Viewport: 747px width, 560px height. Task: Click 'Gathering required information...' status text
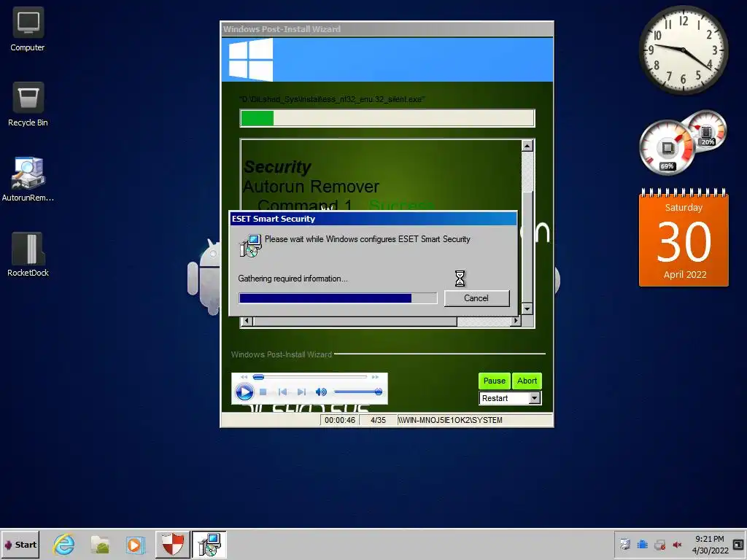[x=293, y=279]
